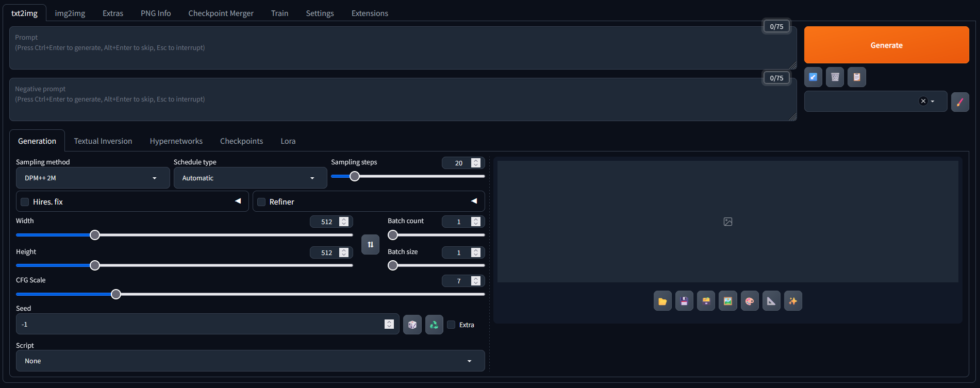Open the style editor paintbrush icon
Viewport: 980px width, 388px height.
point(960,102)
